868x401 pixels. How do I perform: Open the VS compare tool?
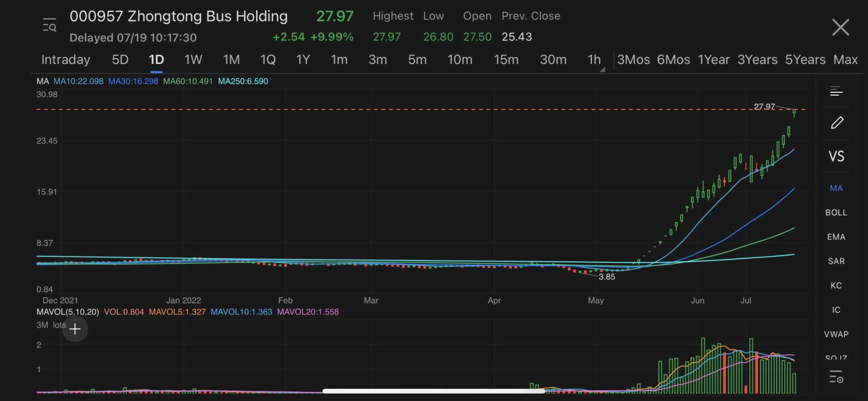(836, 156)
